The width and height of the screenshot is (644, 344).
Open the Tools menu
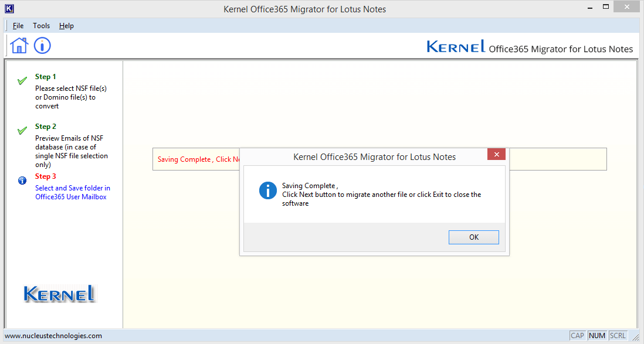42,25
